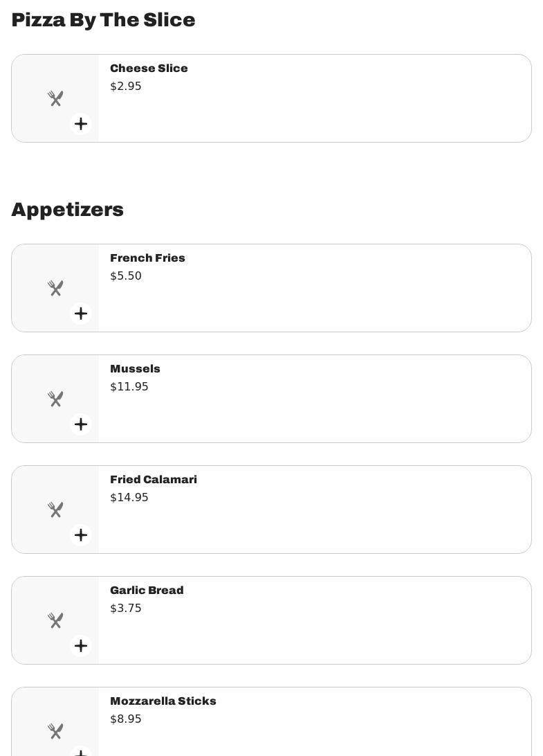Add Cheese Slice with plus icon
543x756 pixels.
(81, 124)
